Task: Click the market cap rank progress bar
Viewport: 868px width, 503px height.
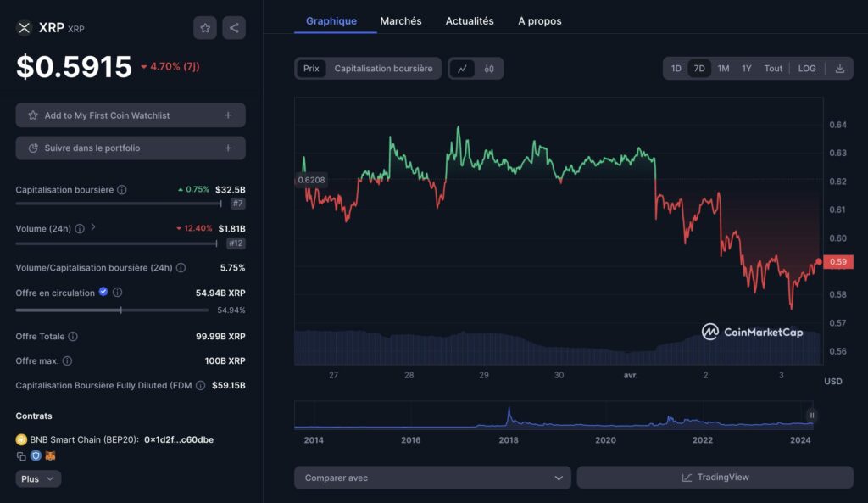Action: [x=119, y=204]
